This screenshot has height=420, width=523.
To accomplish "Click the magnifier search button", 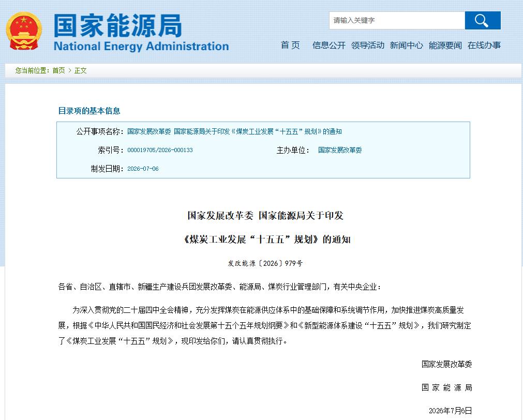I will tap(483, 20).
